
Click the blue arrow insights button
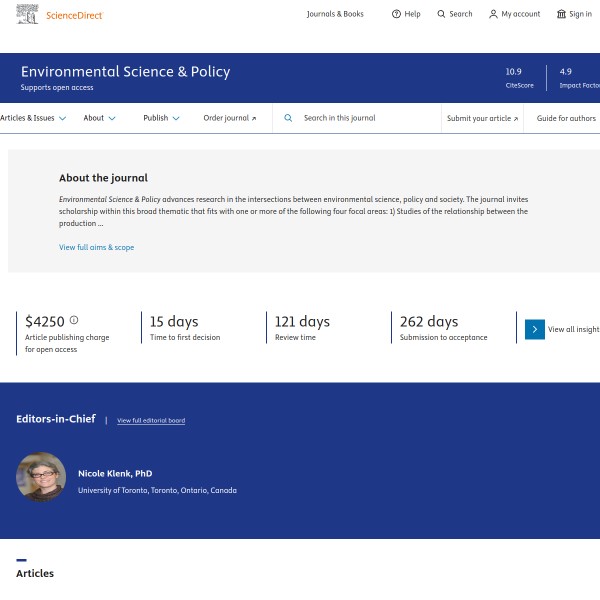point(535,329)
